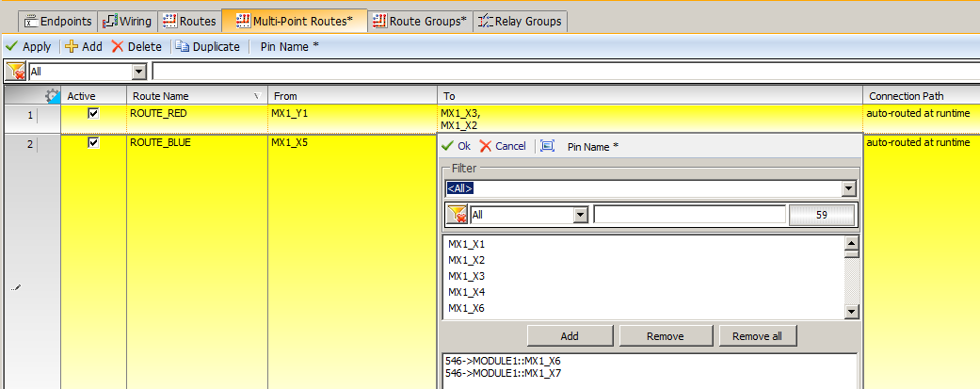This screenshot has height=389, width=980.
Task: Click the Delete red X icon
Action: click(118, 46)
